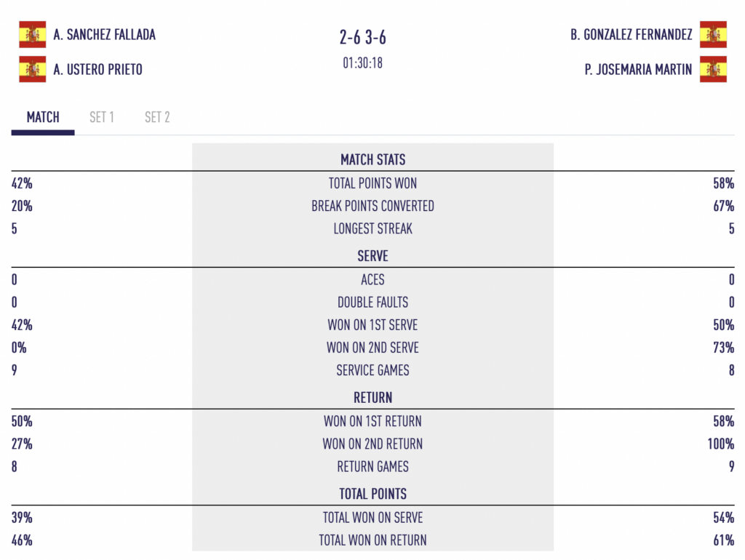Select the TOTAL WON ON RETURN label
The width and height of the screenshot is (745, 560).
[372, 540]
